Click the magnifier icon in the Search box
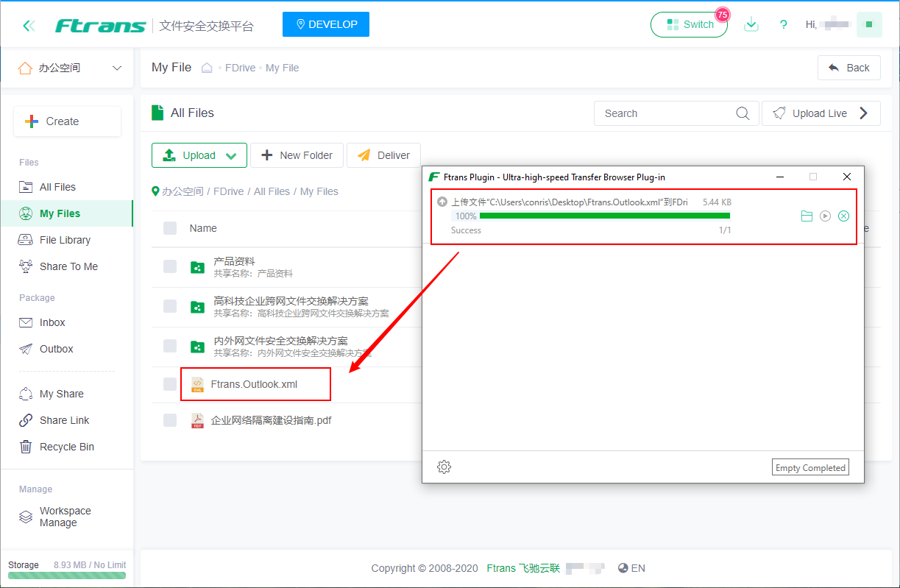 coord(743,113)
